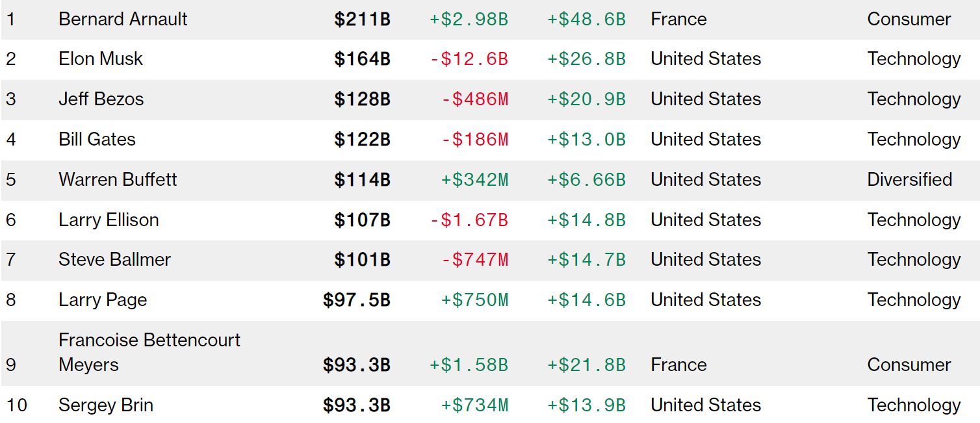Select Elon Musk's -$12.6B last change
The width and height of the screenshot is (980, 423).
pos(469,59)
